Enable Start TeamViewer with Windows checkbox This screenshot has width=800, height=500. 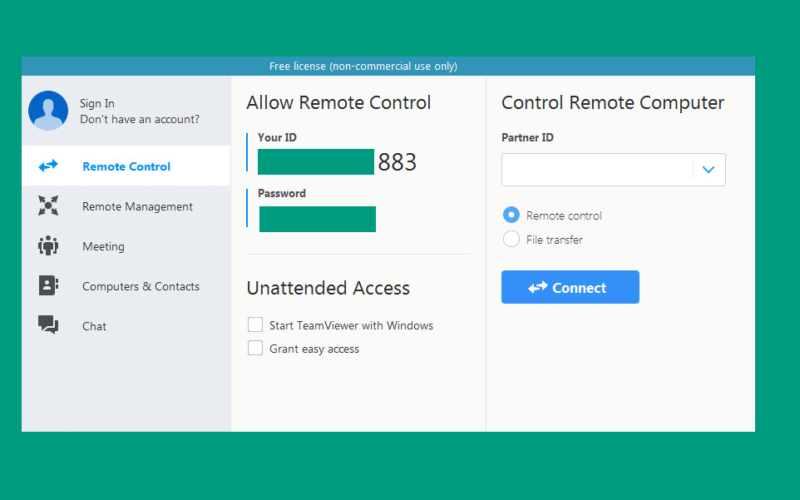coord(255,324)
